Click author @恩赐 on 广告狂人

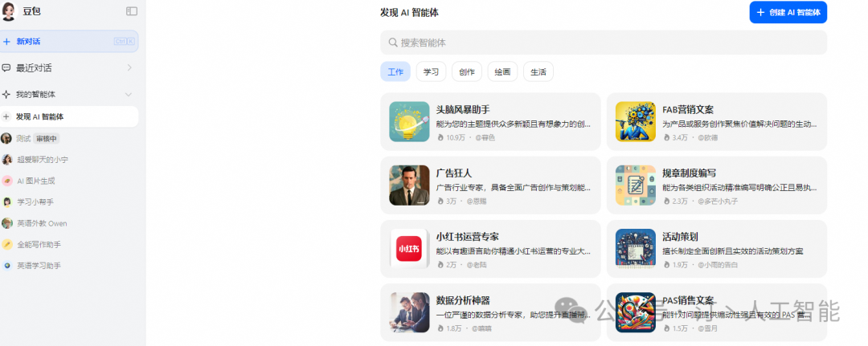point(477,201)
